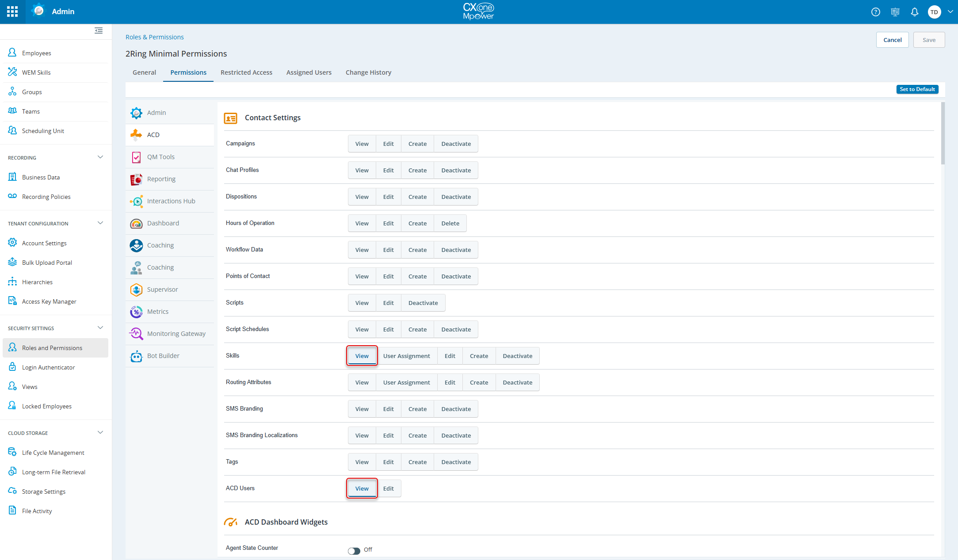Click the Hierarchies sidebar icon
The image size is (958, 560).
click(x=12, y=282)
